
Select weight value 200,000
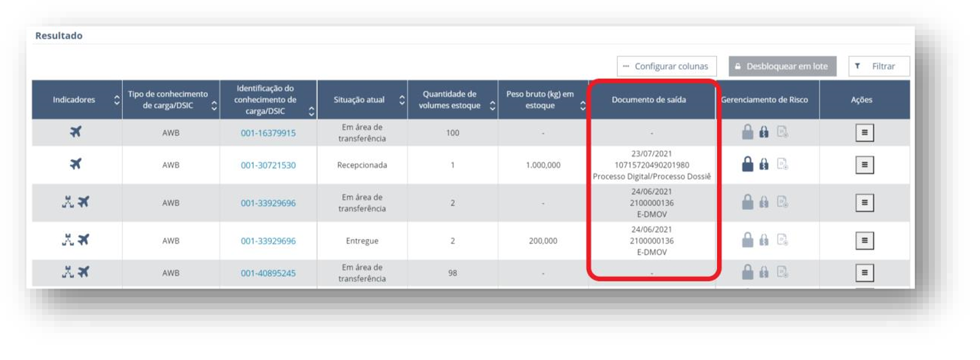click(x=543, y=240)
